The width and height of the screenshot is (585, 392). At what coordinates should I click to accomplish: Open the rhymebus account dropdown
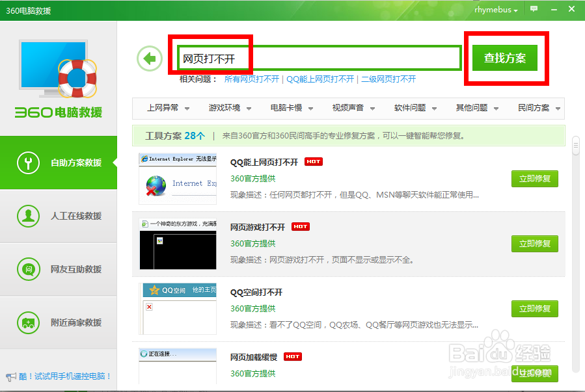495,9
